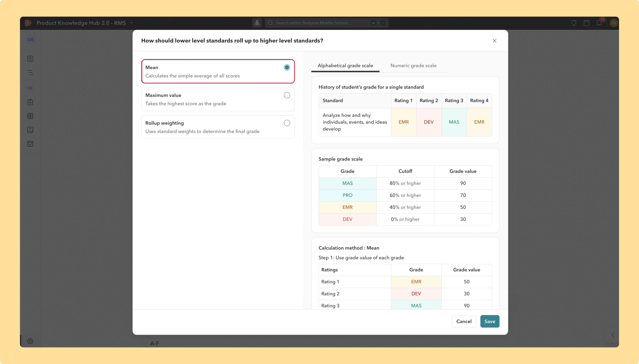Click the '0% or higher' cutoff cell
This screenshot has height=364, width=639.
pos(405,219)
